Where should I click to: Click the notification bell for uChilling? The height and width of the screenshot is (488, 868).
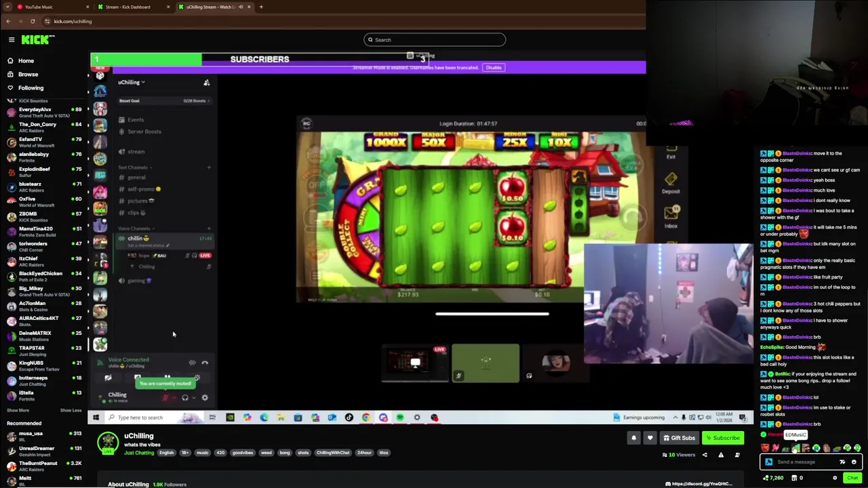coord(634,438)
